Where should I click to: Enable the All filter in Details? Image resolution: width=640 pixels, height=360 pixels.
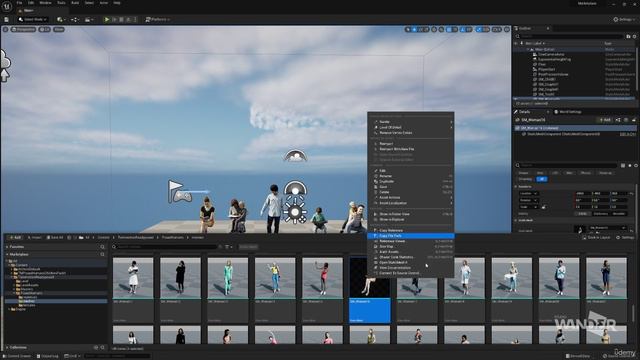click(x=542, y=179)
